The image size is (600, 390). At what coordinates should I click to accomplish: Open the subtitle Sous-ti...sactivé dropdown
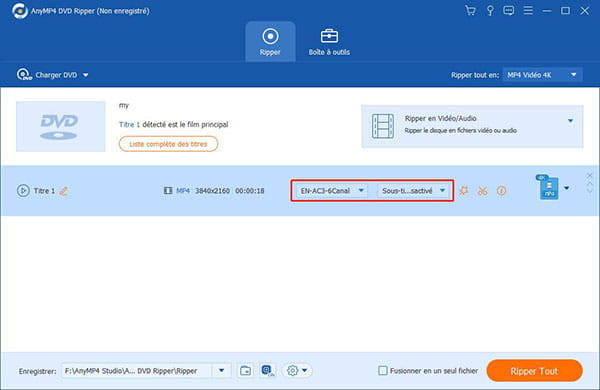tap(413, 190)
